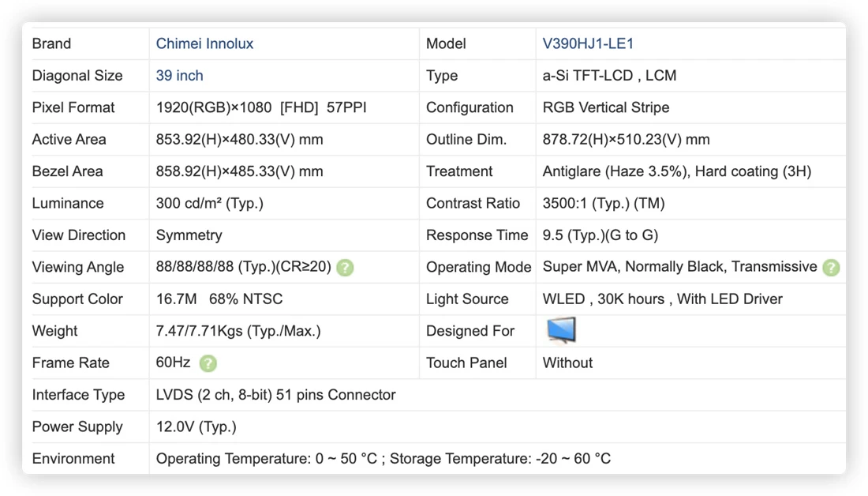Open the V390HJ1-LE1 model link

[587, 43]
